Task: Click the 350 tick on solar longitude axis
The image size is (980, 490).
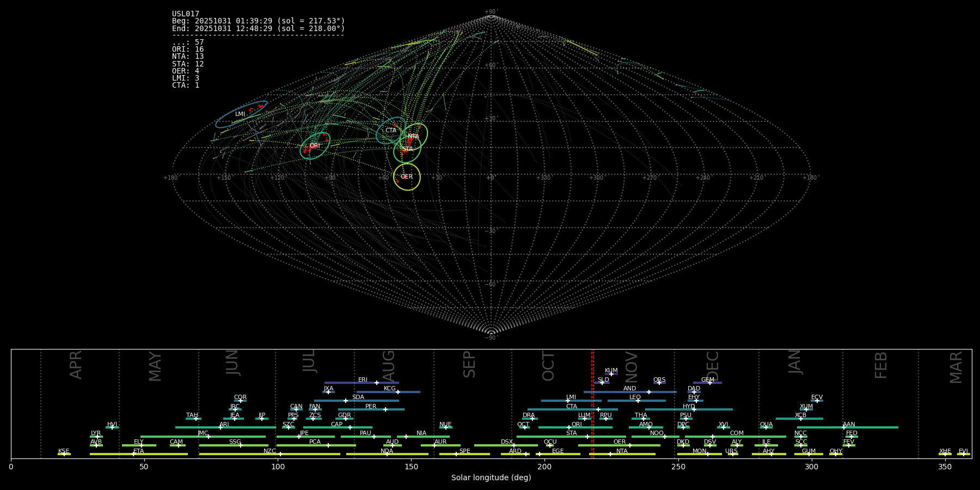Action: (945, 467)
